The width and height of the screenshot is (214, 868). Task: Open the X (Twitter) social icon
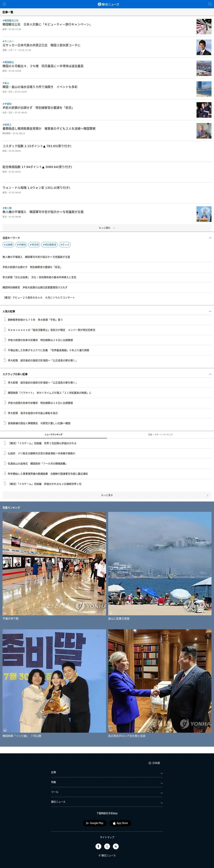107,846
